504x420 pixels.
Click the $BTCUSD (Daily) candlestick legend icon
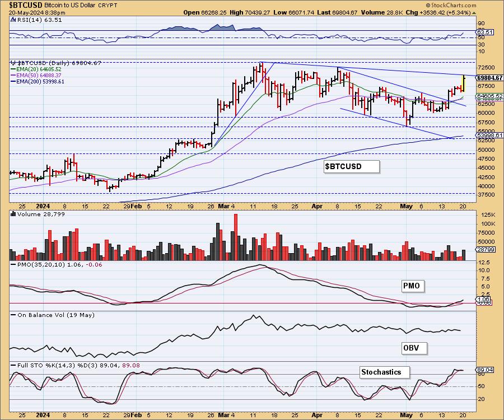pos(14,63)
